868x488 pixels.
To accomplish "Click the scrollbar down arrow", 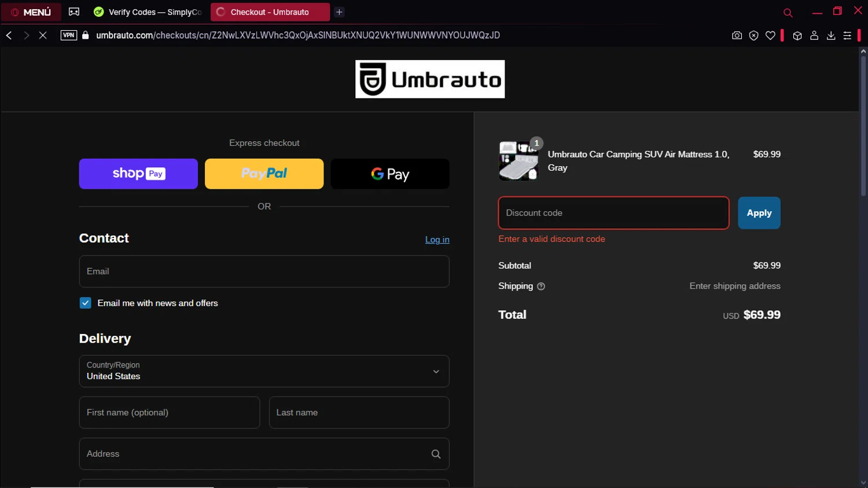I will pyautogui.click(x=863, y=483).
